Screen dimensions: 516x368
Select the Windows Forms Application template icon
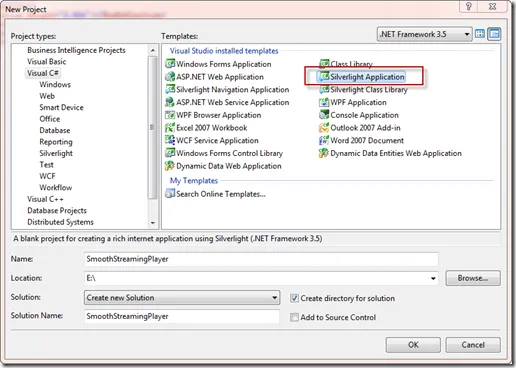[170, 64]
